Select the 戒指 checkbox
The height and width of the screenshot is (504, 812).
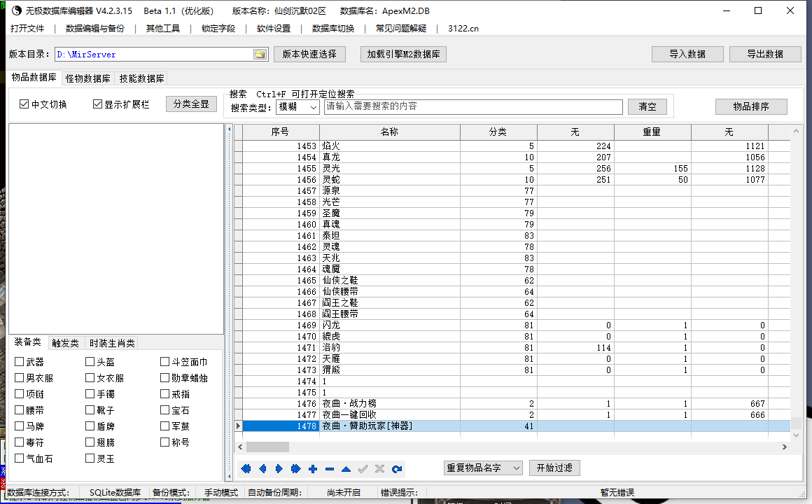tap(164, 393)
